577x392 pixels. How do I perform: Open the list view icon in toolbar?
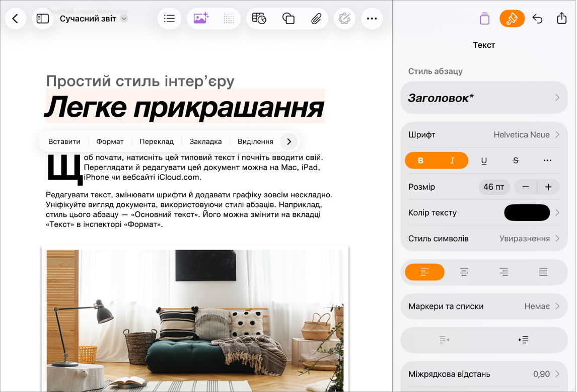169,19
